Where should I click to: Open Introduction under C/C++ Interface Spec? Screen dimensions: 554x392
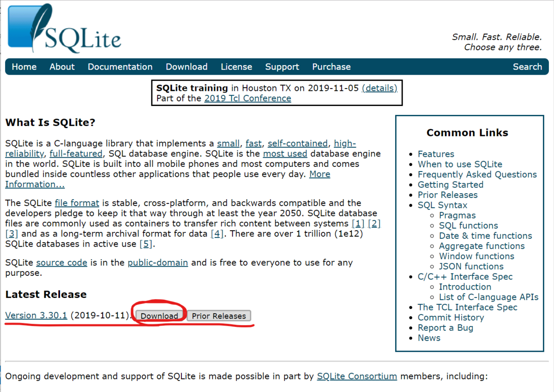coord(465,287)
